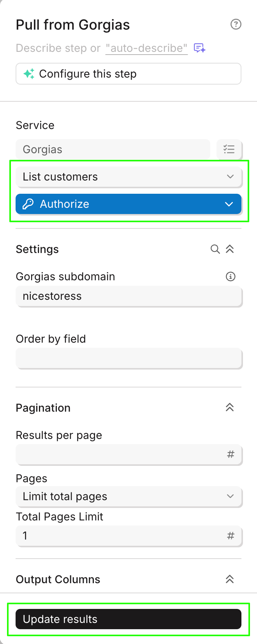
Task: Click the Update results button
Action: 128,619
